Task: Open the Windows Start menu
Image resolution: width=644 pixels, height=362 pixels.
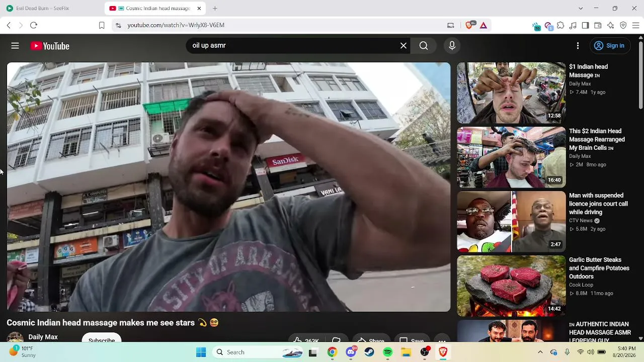Action: tap(201, 352)
